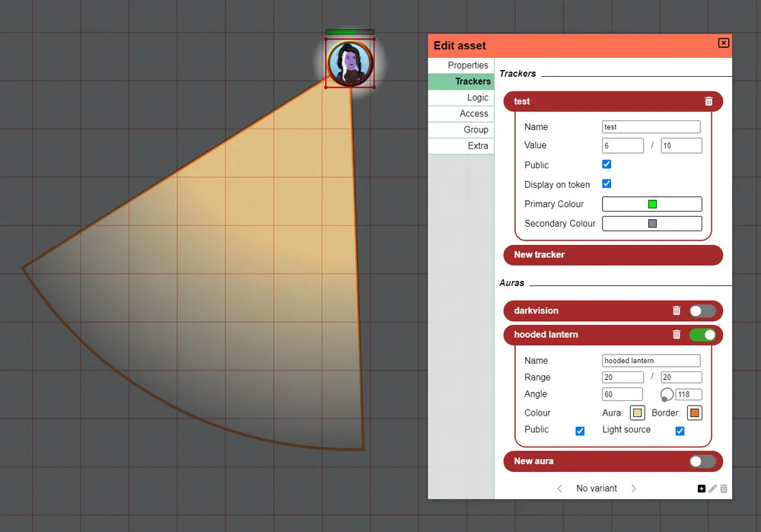Viewport: 761px width, 532px height.
Task: Delete the hooded lantern aura trash icon
Action: click(x=677, y=335)
